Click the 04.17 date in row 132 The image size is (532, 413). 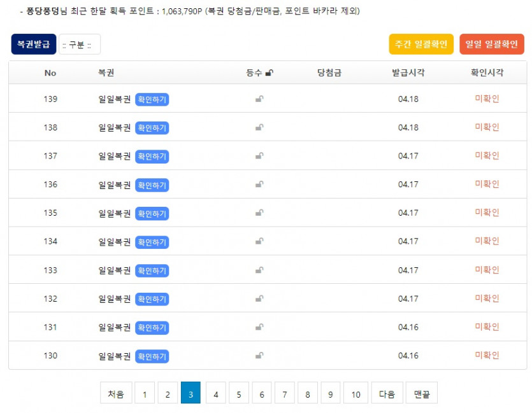point(408,299)
